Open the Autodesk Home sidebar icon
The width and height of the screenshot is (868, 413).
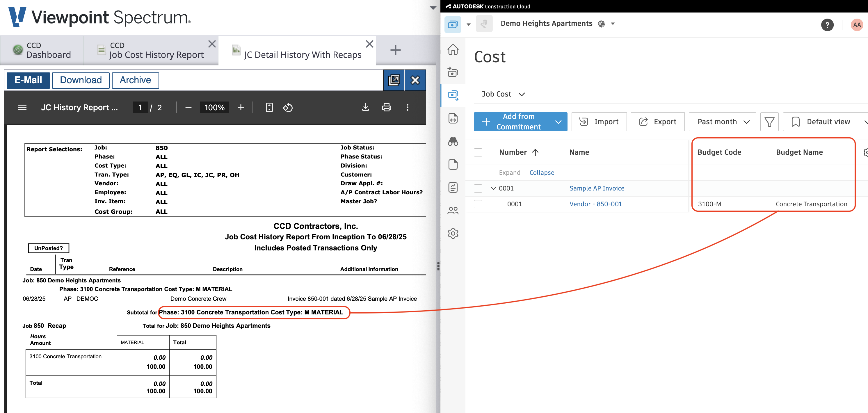point(453,49)
